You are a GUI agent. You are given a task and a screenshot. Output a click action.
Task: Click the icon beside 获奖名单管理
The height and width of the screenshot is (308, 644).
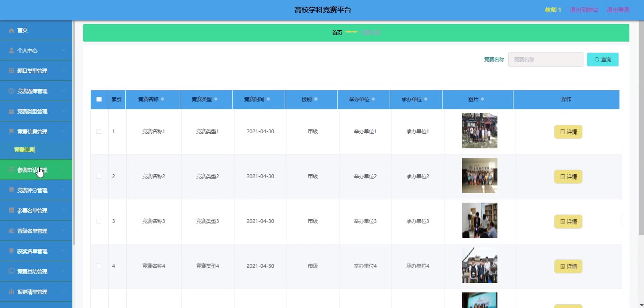11,251
